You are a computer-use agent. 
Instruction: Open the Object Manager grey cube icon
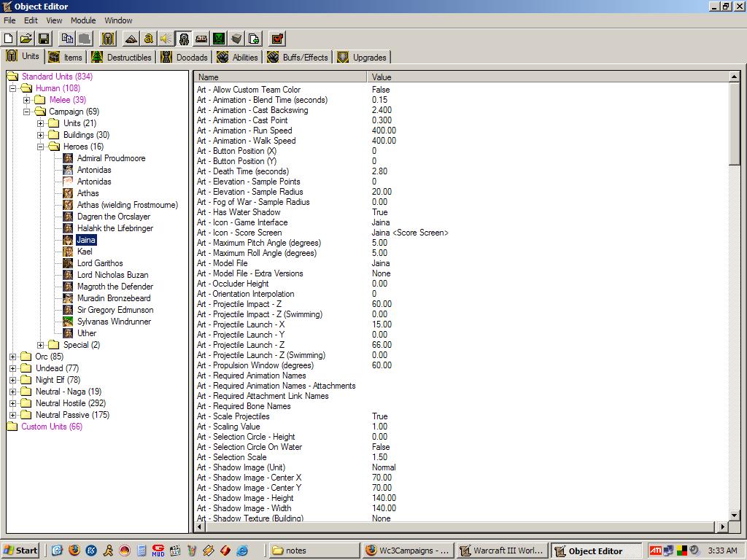(236, 39)
